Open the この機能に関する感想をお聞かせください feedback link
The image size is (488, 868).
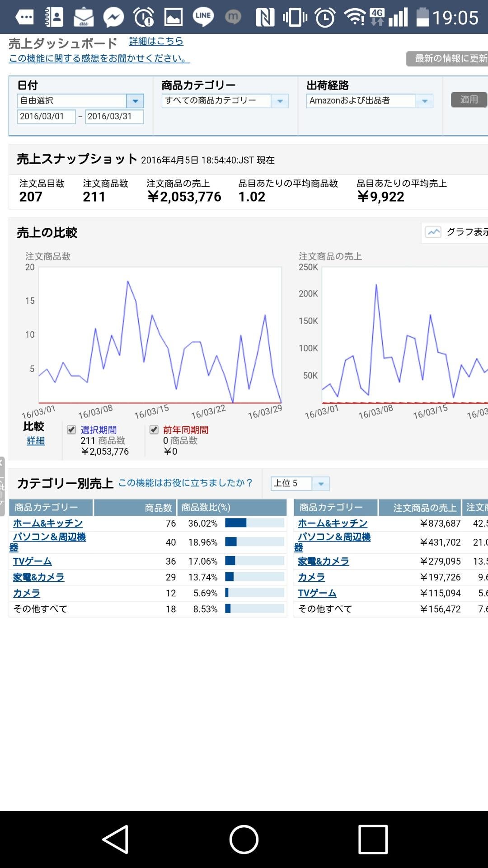coord(99,58)
